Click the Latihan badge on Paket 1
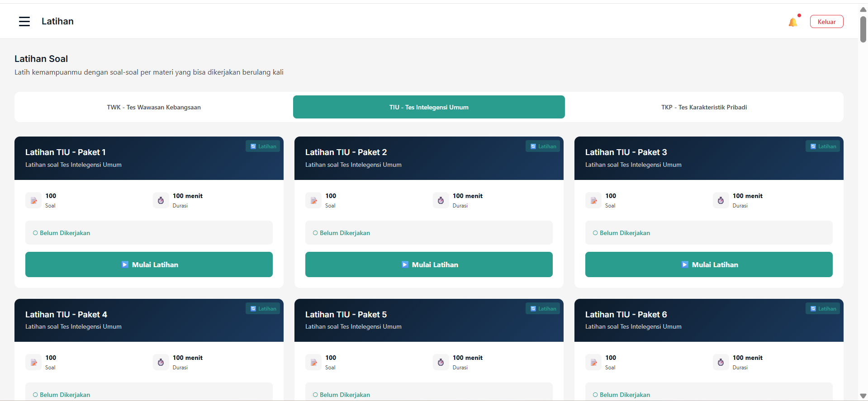Viewport: 868px width, 401px height. coord(263,146)
